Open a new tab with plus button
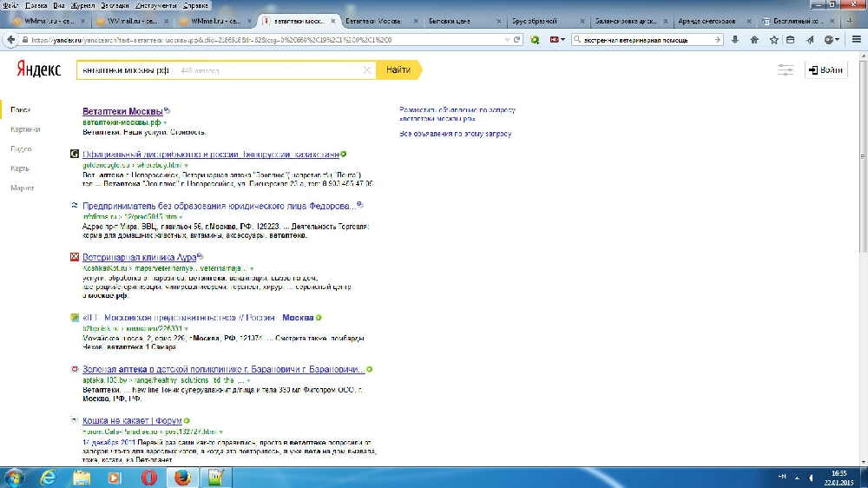The image size is (868, 488). pyautogui.click(x=850, y=21)
